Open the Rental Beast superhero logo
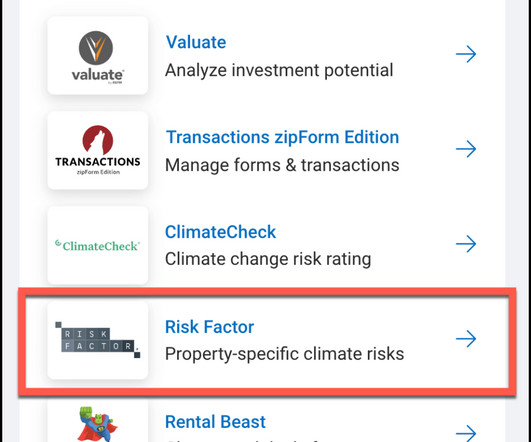Image resolution: width=531 pixels, height=442 pixels. 98,424
